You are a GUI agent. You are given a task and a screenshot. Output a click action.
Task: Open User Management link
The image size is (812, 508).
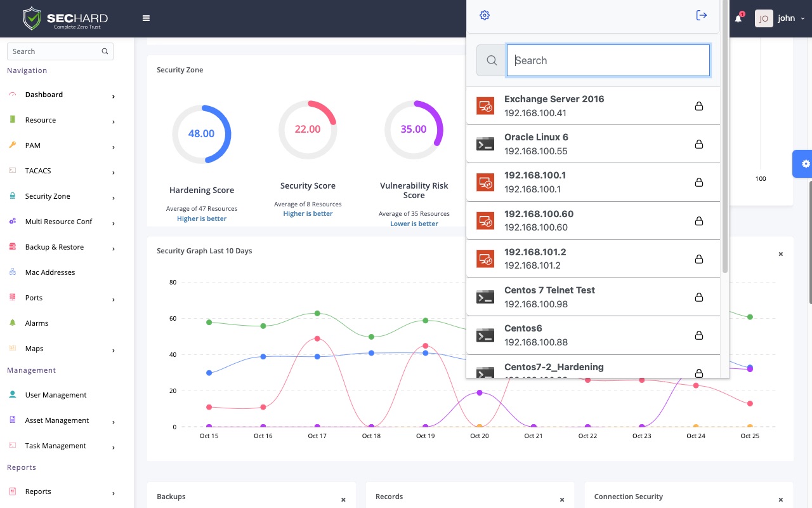56,395
